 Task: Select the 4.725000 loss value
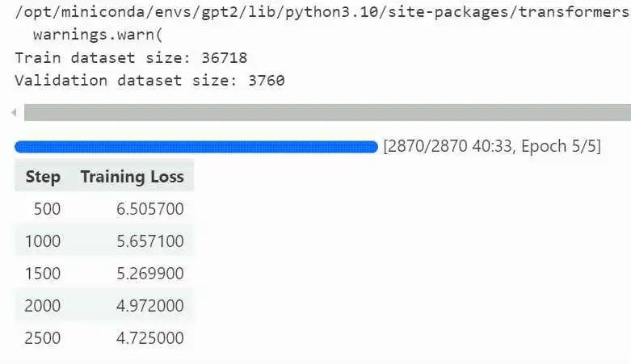(150, 338)
